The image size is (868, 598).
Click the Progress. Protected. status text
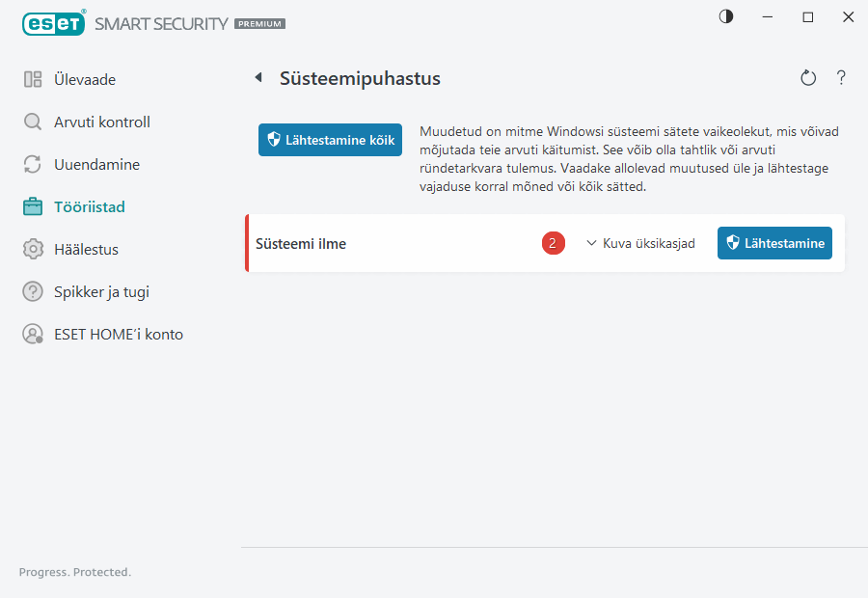click(x=74, y=572)
